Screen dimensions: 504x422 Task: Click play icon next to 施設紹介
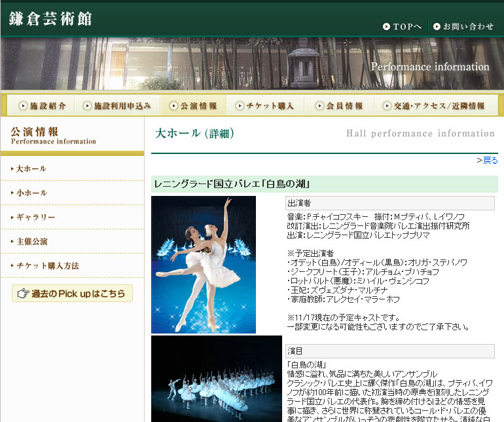click(23, 105)
